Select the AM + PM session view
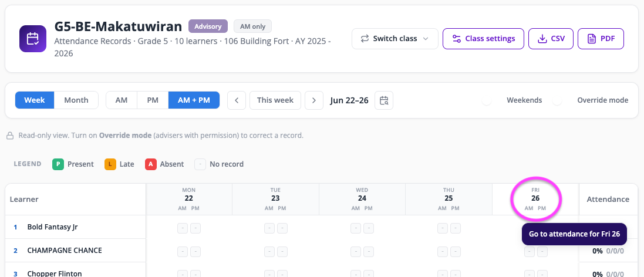 pyautogui.click(x=194, y=100)
